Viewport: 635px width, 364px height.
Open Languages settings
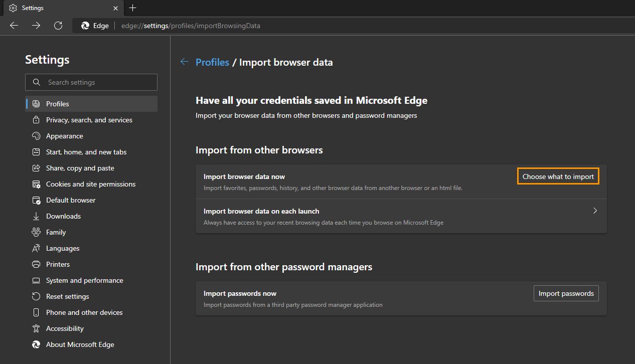tap(91, 248)
